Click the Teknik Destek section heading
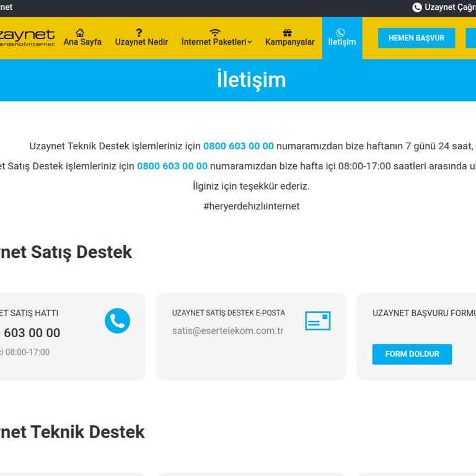476x476 pixels. tap(73, 432)
